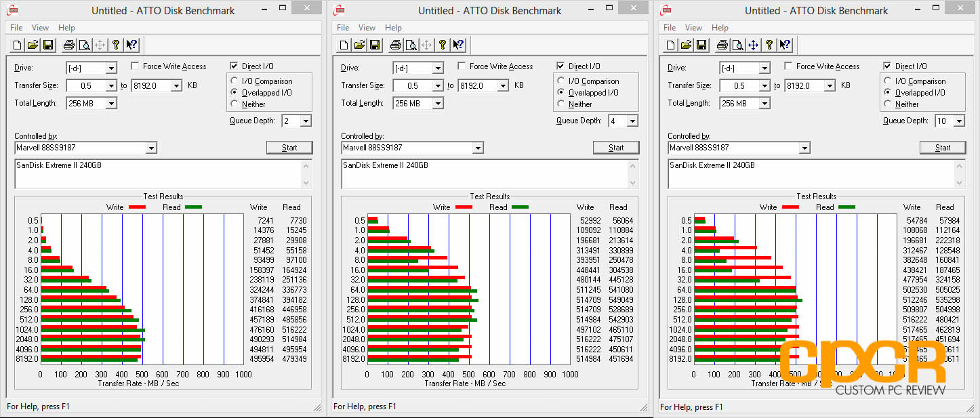
Task: Click context help arrow icon, middle window
Action: click(458, 45)
